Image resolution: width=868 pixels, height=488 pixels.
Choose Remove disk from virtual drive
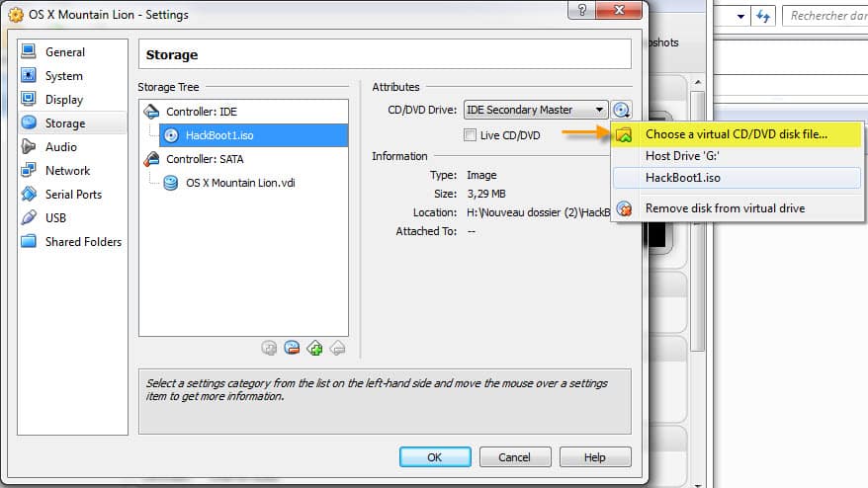click(x=737, y=208)
